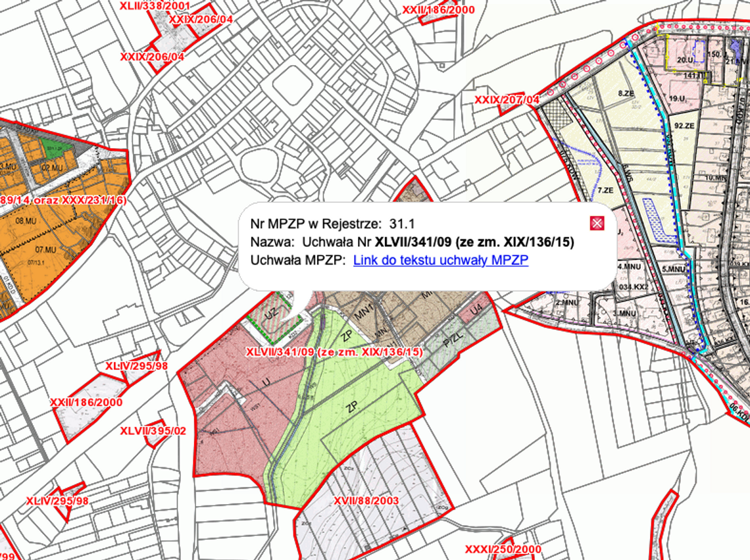750x560 pixels.
Task: Close the MPZP info popup
Action: coord(595,223)
